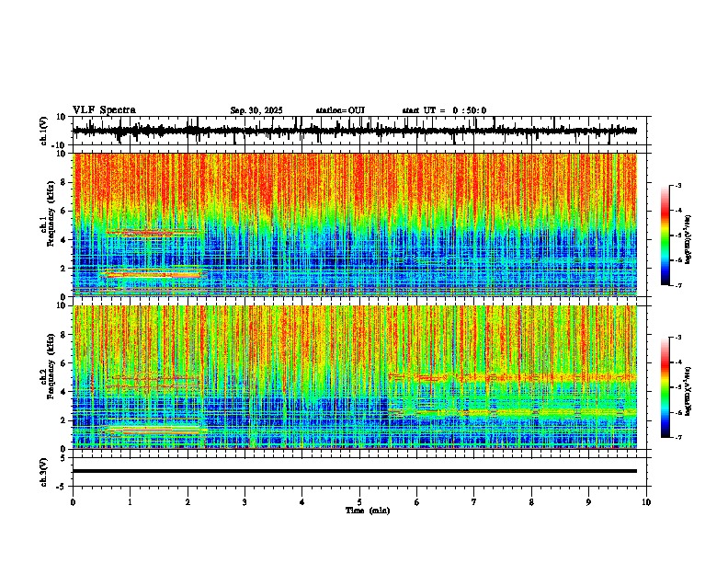Click the "-3" tick on ch.1 color bar

(677, 186)
